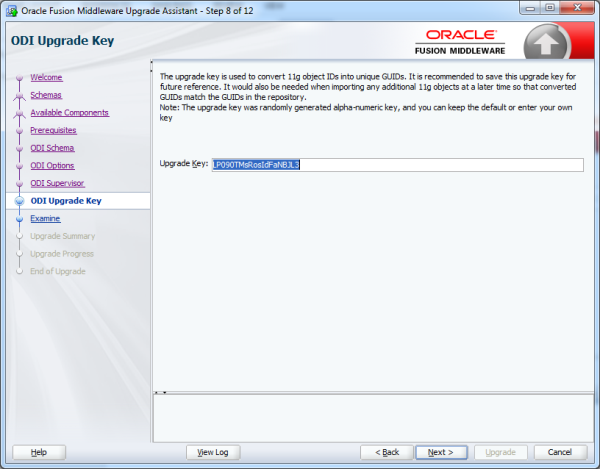Click the ODI Options step bullet
The height and width of the screenshot is (469, 600).
click(x=20, y=166)
